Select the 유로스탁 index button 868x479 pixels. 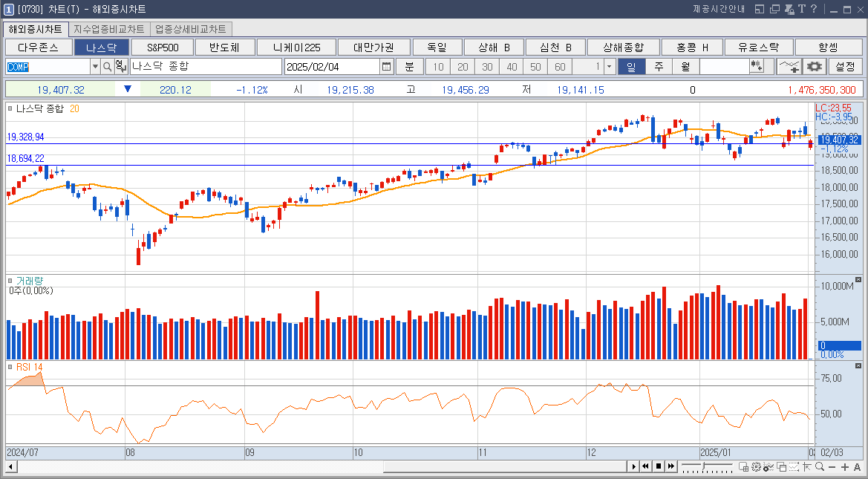pyautogui.click(x=759, y=48)
